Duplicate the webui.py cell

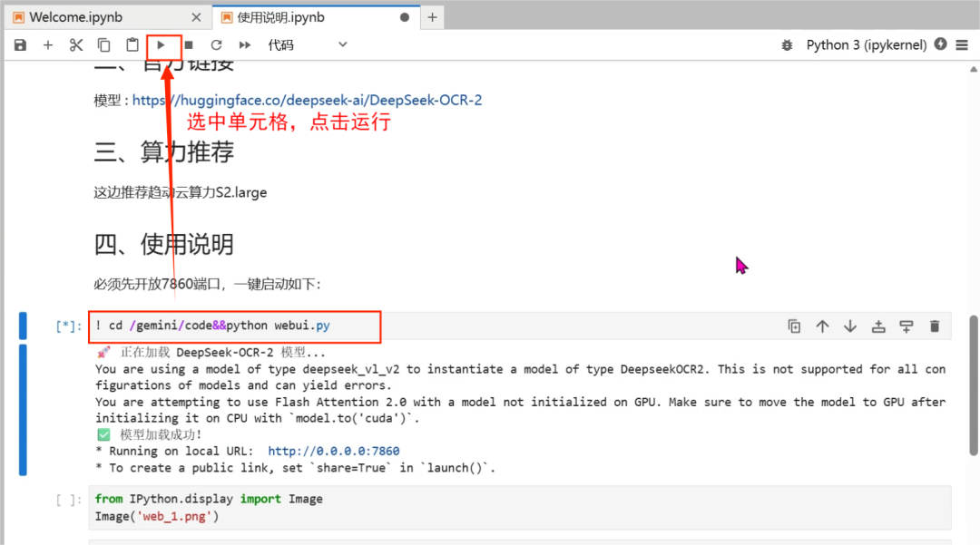[794, 326]
